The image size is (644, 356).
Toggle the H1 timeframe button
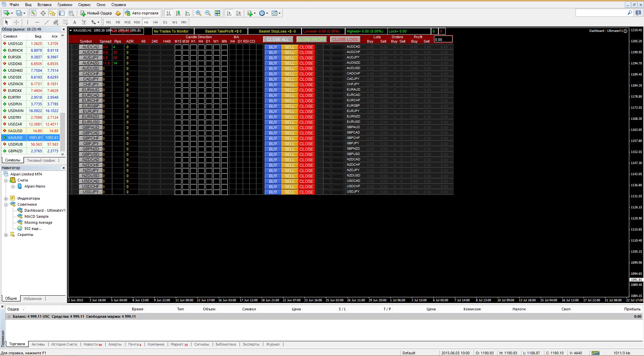coord(146,22)
